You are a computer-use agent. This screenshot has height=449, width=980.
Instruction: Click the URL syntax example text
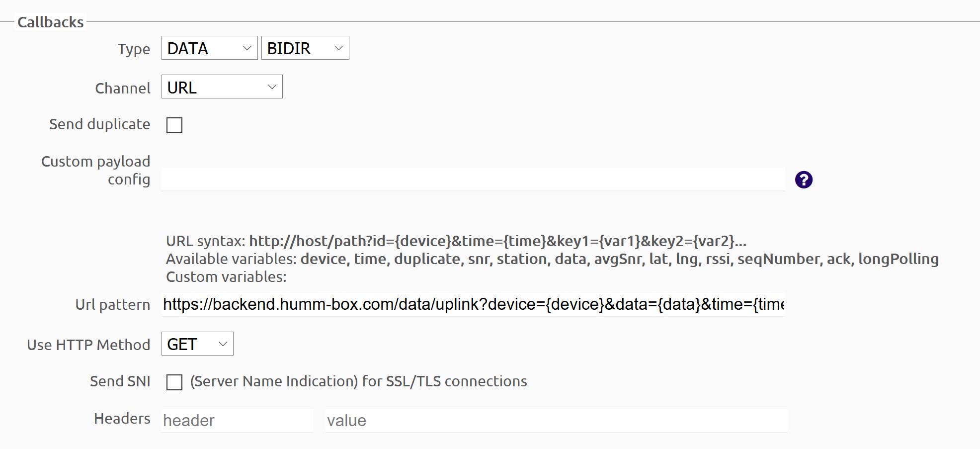tap(497, 241)
